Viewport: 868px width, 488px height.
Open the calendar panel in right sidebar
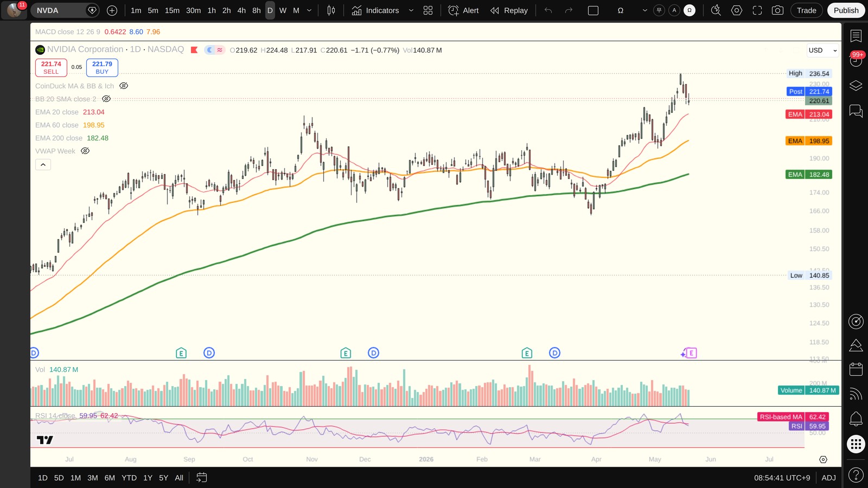[x=856, y=369]
